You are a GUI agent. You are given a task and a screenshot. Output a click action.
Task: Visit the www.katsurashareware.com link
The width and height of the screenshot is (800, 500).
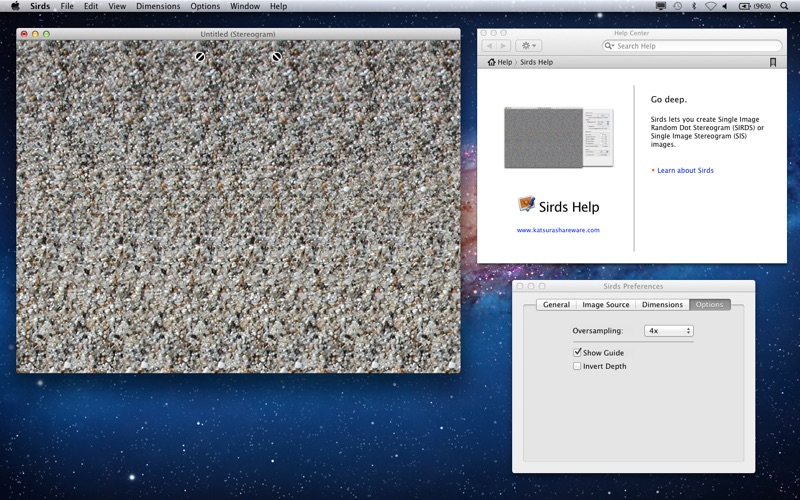tap(558, 230)
